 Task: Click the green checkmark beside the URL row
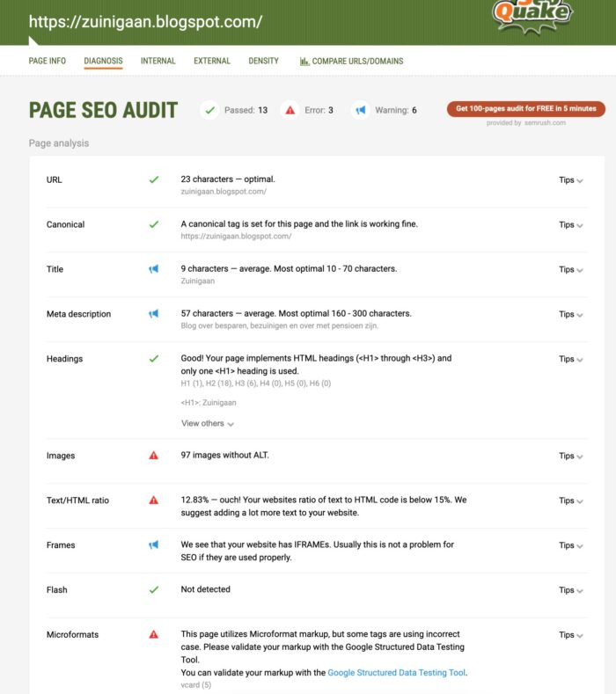click(x=154, y=179)
